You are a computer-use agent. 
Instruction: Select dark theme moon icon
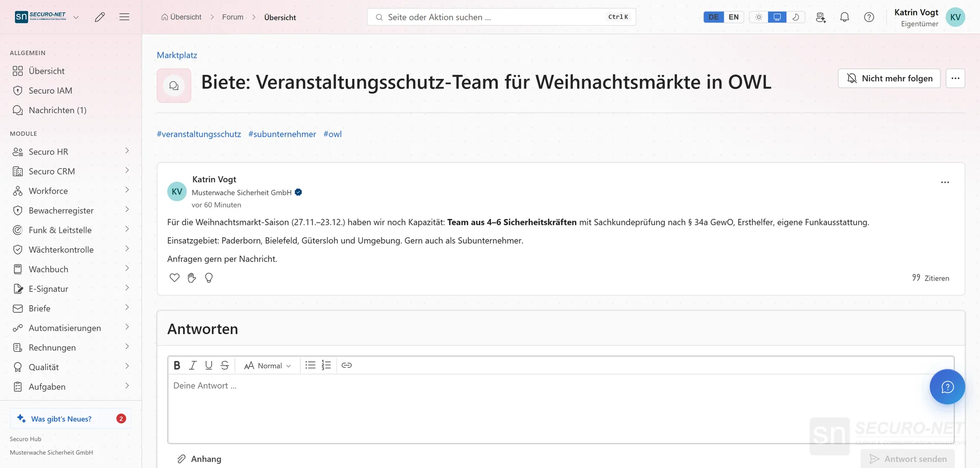(795, 17)
